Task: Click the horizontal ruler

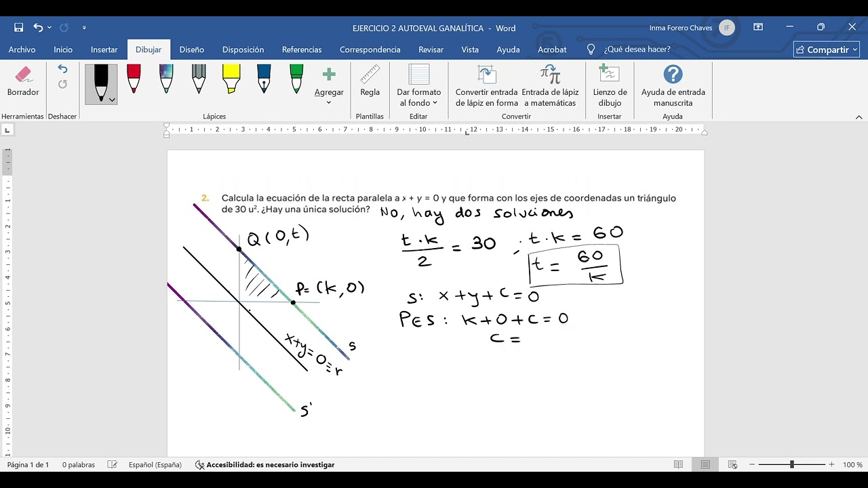Action: [435, 129]
